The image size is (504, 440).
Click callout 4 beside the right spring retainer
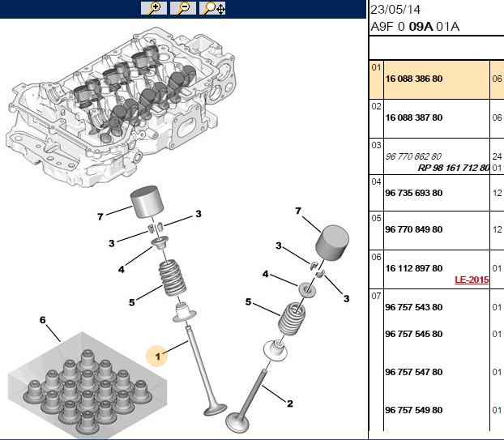click(x=265, y=274)
